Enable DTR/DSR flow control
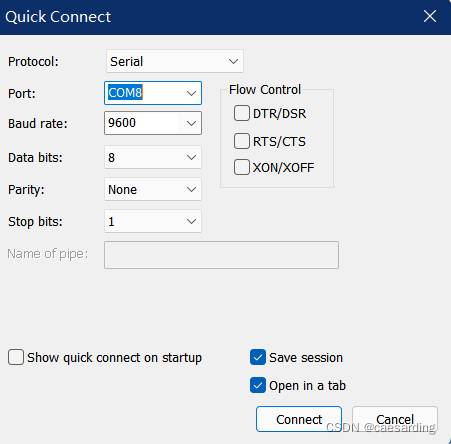451x444 pixels. click(242, 113)
